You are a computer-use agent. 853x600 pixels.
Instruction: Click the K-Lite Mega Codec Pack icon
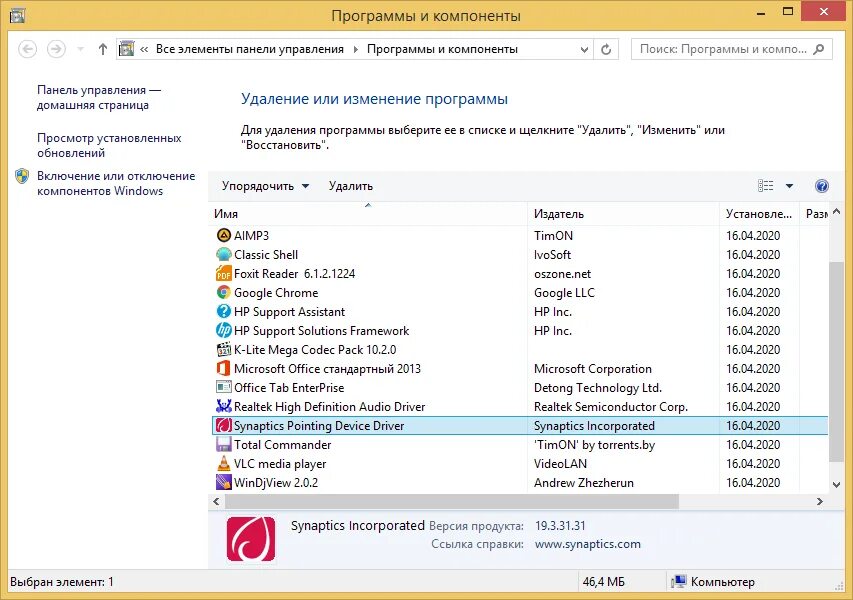[x=224, y=350]
